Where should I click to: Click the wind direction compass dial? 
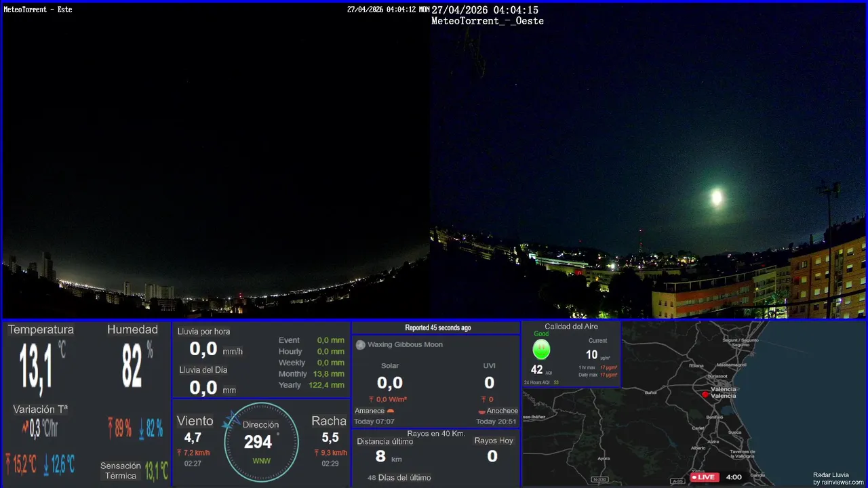261,443
